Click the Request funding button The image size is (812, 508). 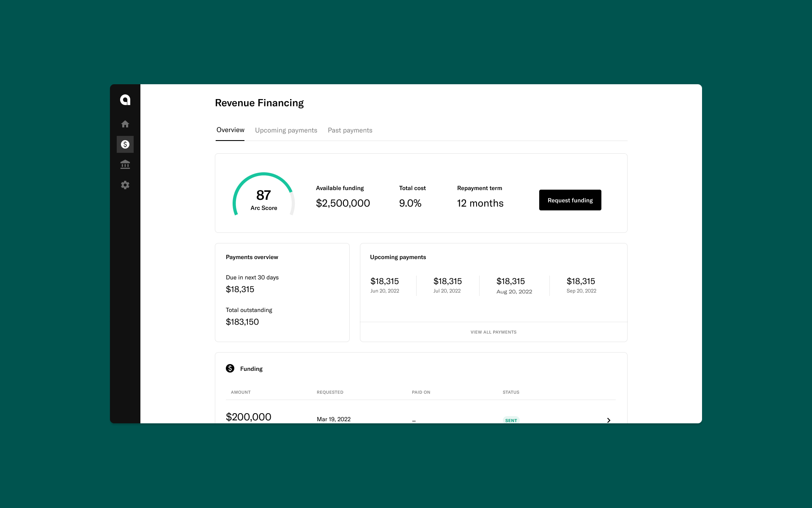(x=570, y=200)
